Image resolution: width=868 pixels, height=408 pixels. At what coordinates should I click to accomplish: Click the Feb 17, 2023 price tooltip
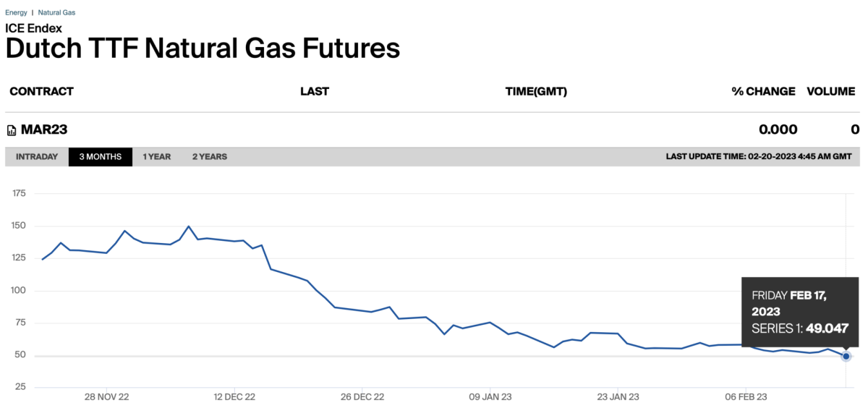(800, 312)
